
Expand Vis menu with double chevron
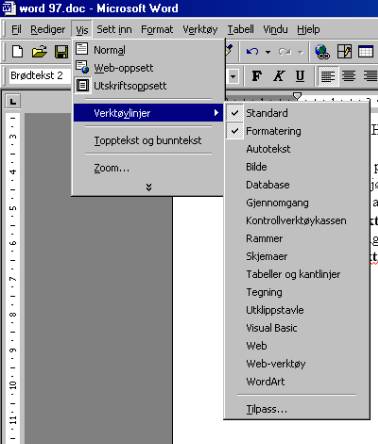pos(148,187)
